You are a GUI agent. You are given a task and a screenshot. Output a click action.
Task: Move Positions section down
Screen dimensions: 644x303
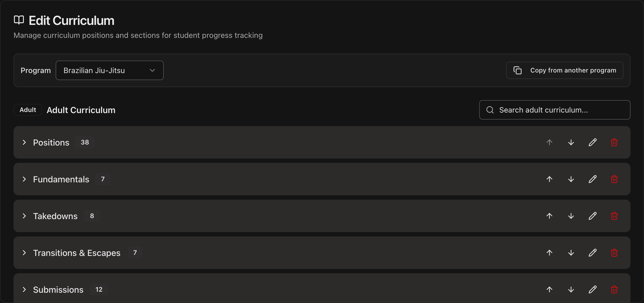click(571, 142)
